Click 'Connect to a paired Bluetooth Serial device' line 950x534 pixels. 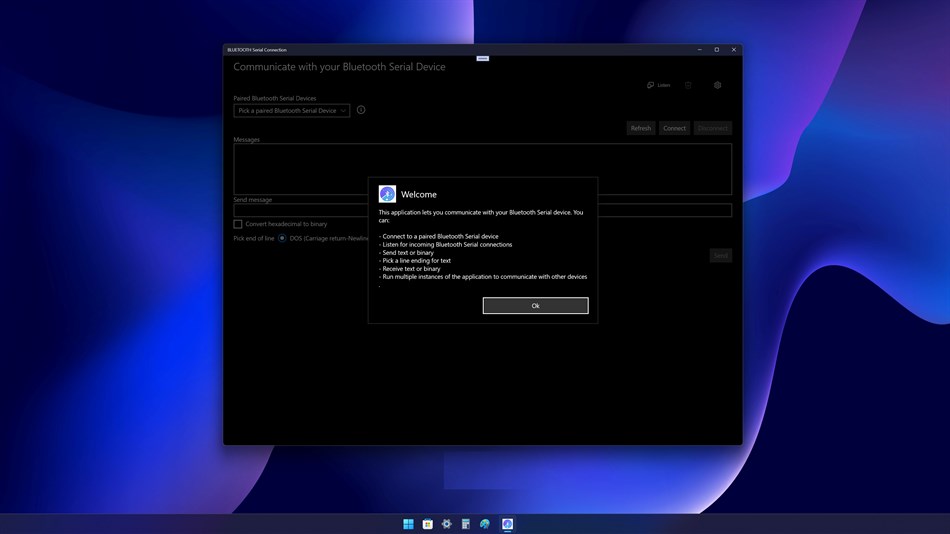click(439, 236)
